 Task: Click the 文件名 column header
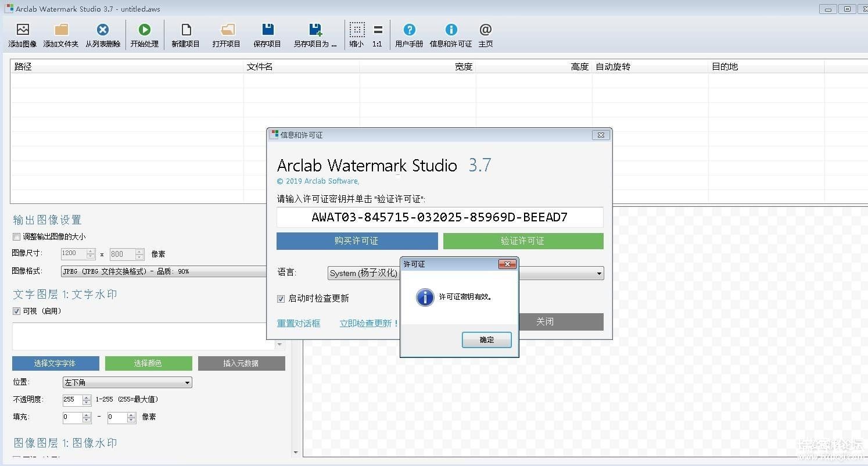point(302,67)
